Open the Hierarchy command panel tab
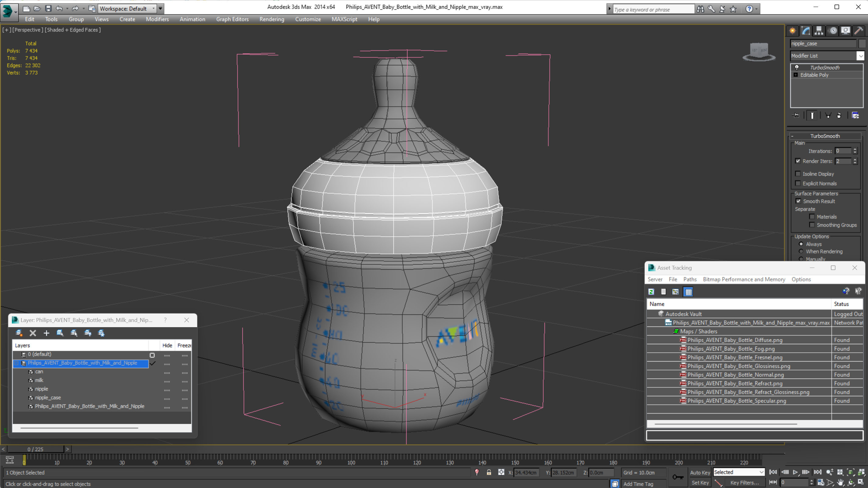The width and height of the screenshot is (868, 488). coord(819,31)
